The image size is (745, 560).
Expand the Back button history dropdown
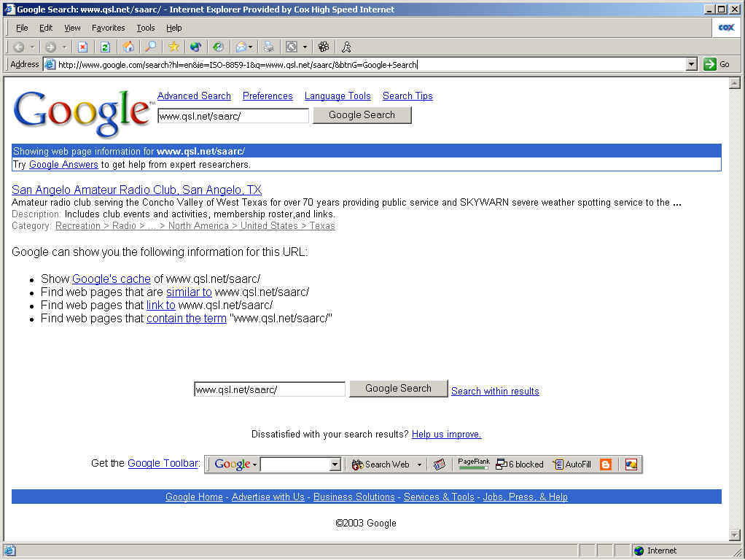(32, 47)
